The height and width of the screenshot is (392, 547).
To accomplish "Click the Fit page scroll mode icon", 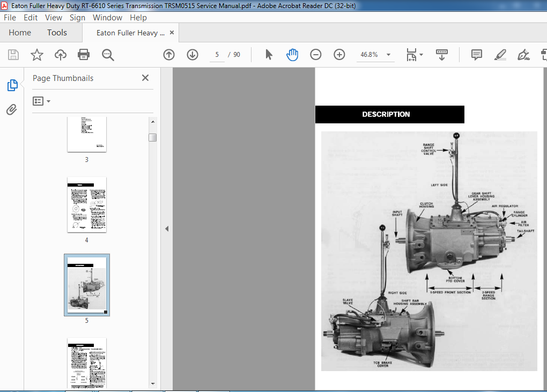I will coord(412,55).
